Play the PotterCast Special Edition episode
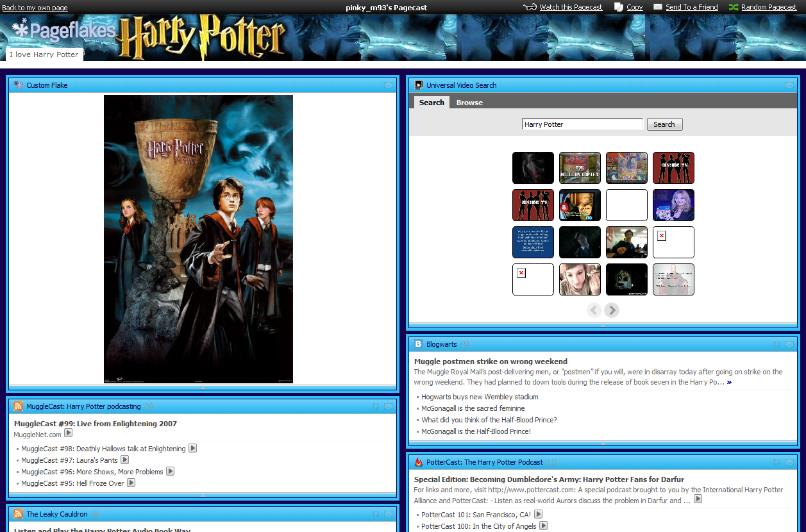This screenshot has width=806, height=532. [x=698, y=499]
